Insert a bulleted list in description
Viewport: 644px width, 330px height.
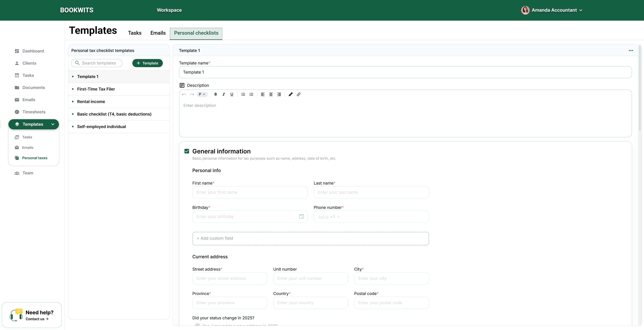243,94
